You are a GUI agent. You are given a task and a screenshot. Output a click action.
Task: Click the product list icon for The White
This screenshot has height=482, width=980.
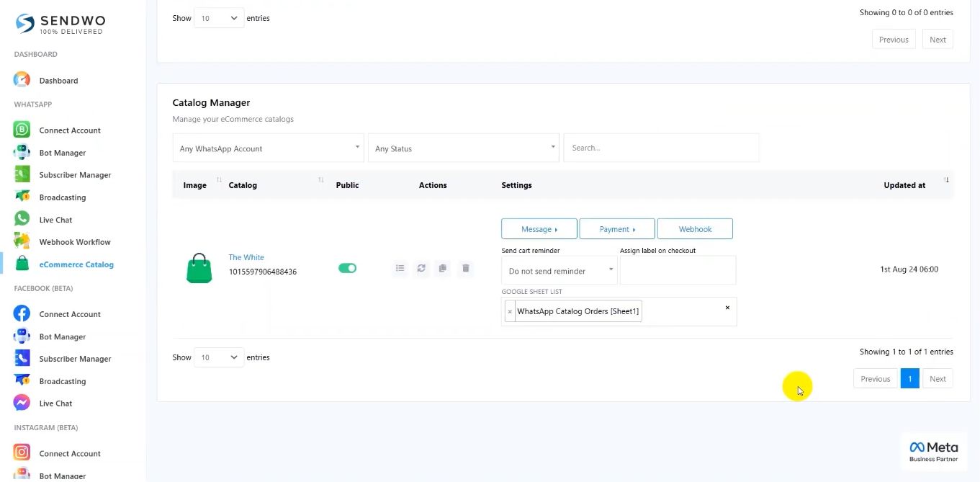tap(400, 268)
